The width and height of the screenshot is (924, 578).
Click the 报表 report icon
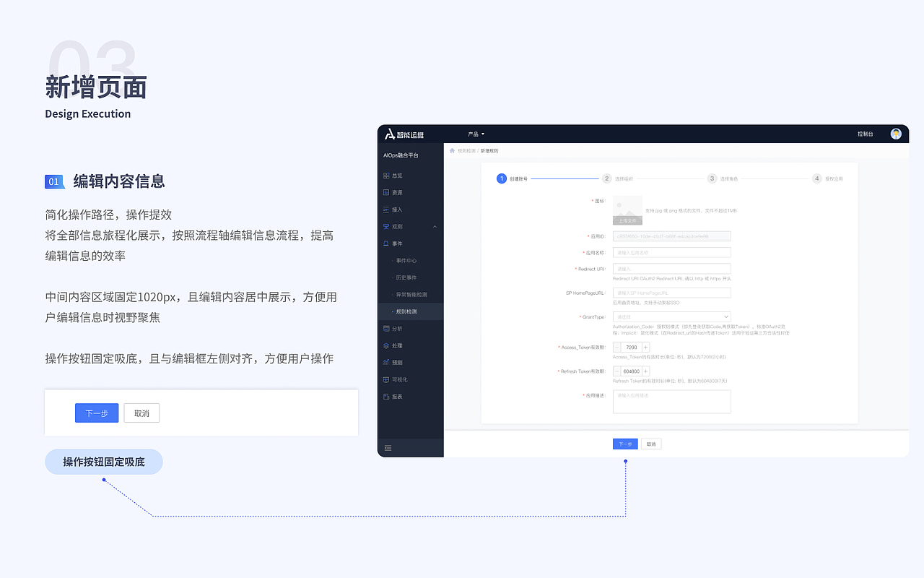tap(386, 397)
